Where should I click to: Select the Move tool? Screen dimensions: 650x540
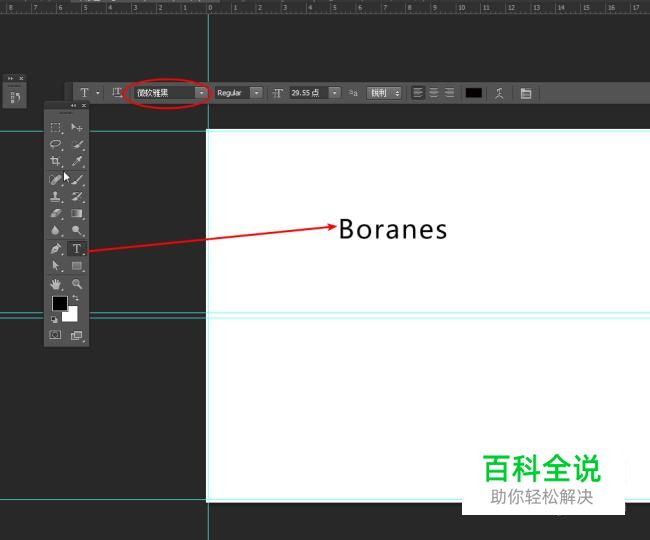pyautogui.click(x=77, y=127)
